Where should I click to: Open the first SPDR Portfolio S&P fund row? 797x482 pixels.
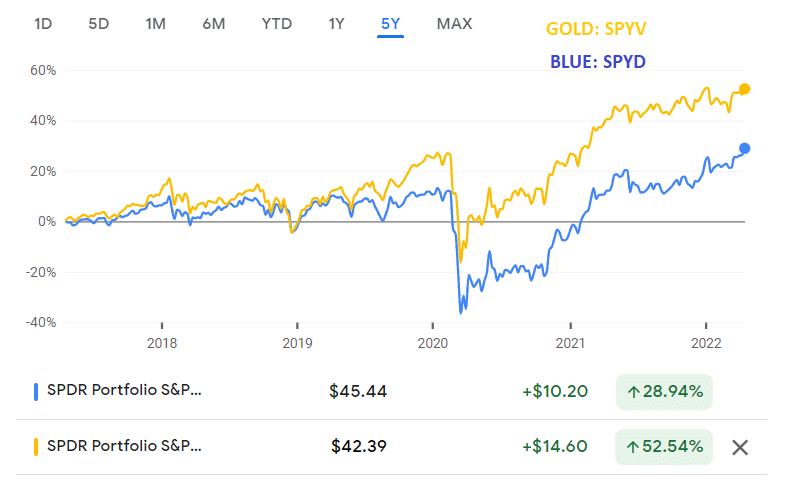point(391,391)
